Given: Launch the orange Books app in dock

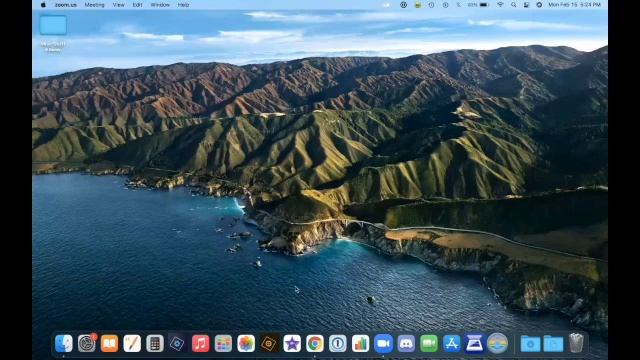Looking at the screenshot, I should point(109,343).
